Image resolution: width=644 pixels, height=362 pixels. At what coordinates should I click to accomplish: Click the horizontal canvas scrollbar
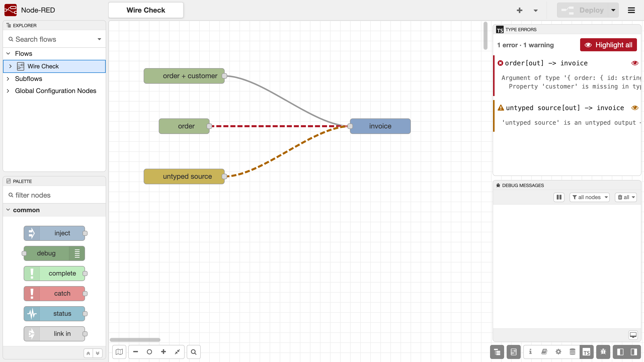tap(135, 340)
